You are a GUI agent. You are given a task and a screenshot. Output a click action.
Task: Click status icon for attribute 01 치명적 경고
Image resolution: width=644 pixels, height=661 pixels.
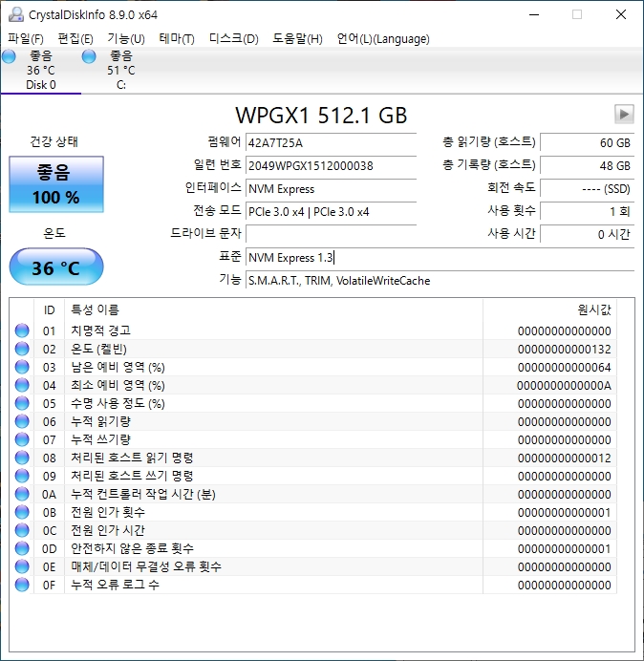pyautogui.click(x=22, y=330)
